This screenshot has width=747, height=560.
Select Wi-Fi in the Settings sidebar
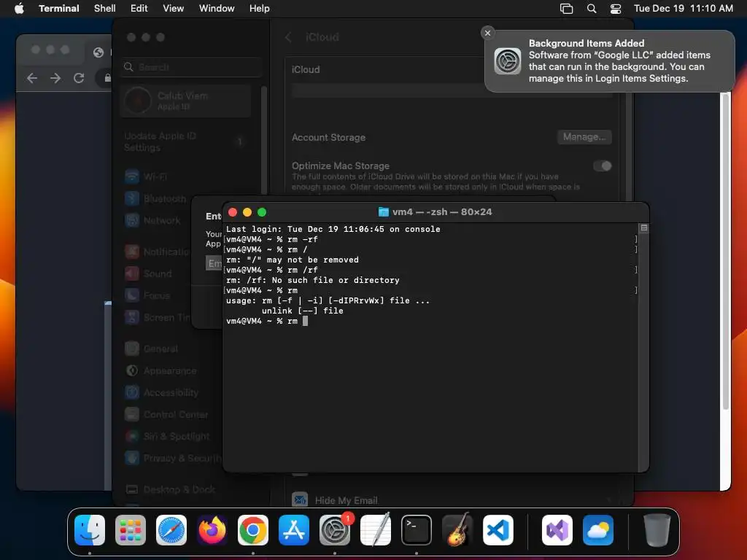155,176
